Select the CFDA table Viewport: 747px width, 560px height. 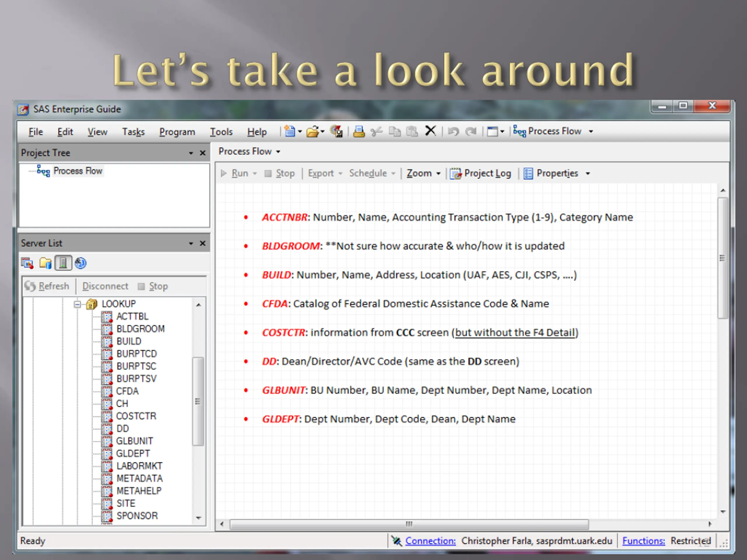coord(127,391)
